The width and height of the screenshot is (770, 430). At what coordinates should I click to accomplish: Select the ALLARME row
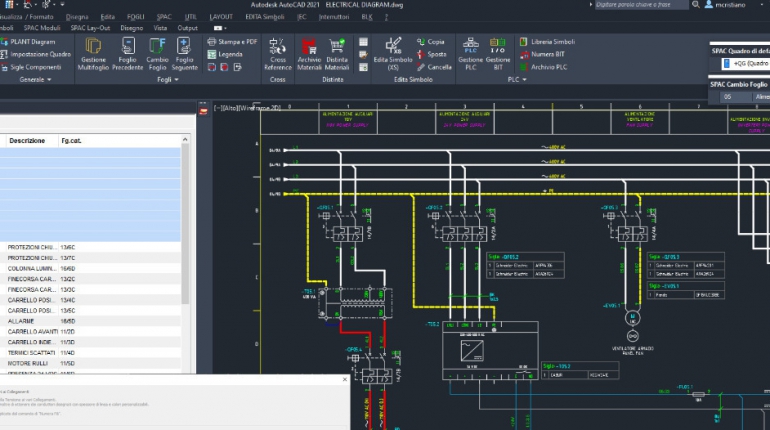click(x=90, y=321)
